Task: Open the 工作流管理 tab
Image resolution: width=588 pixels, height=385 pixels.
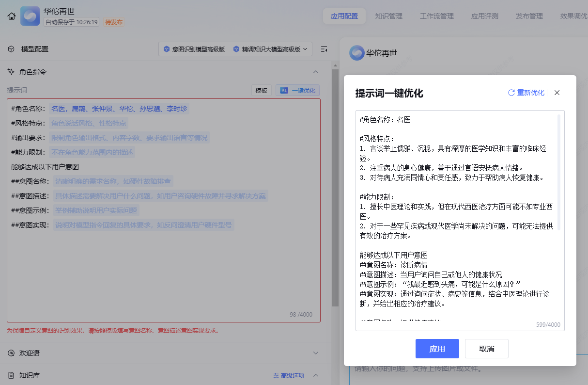Action: click(436, 16)
